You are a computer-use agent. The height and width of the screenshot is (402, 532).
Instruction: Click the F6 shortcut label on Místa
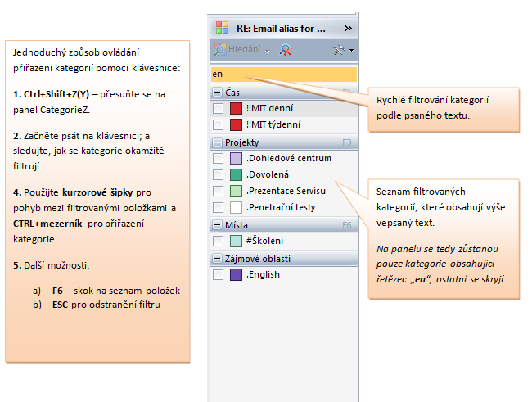tap(346, 225)
